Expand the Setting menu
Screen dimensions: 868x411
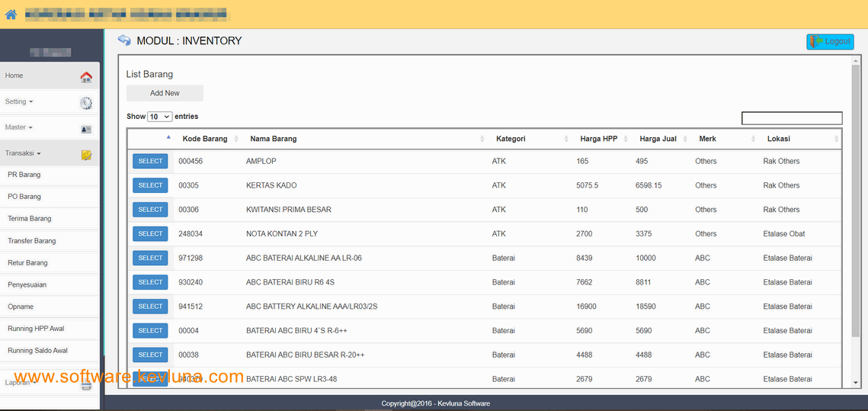tap(19, 102)
